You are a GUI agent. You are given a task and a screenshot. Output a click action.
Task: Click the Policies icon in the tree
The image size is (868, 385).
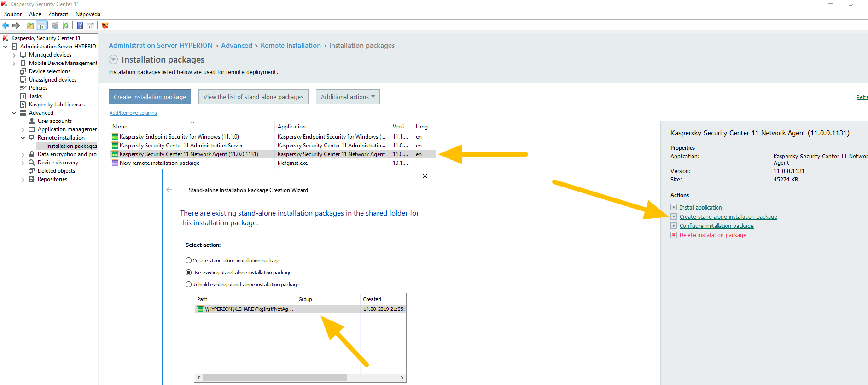click(x=23, y=88)
